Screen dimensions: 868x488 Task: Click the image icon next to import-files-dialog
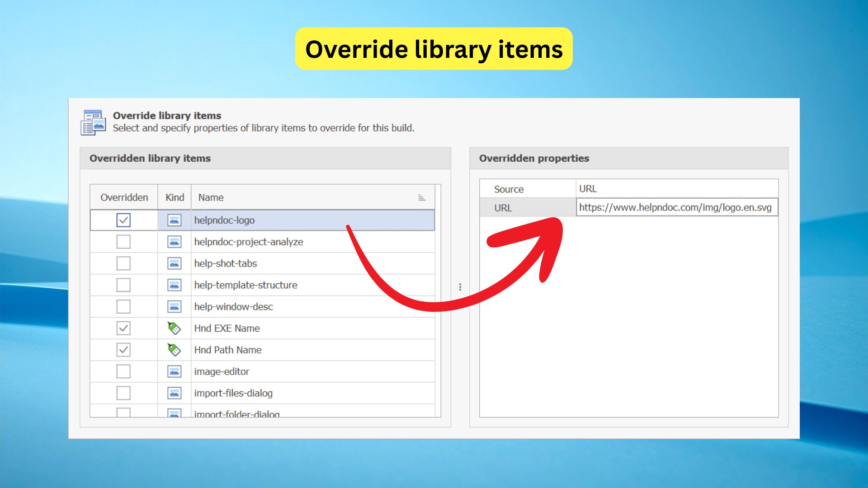(x=174, y=393)
